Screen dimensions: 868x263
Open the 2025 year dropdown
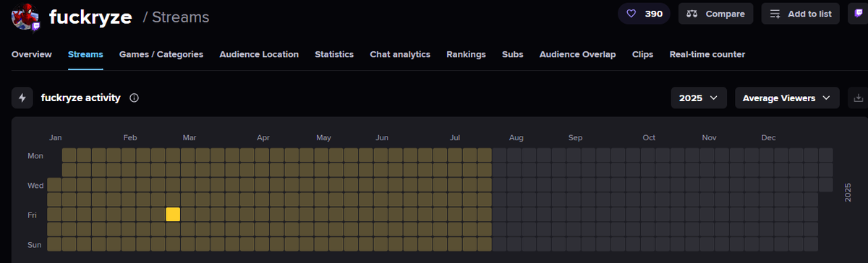pyautogui.click(x=699, y=98)
